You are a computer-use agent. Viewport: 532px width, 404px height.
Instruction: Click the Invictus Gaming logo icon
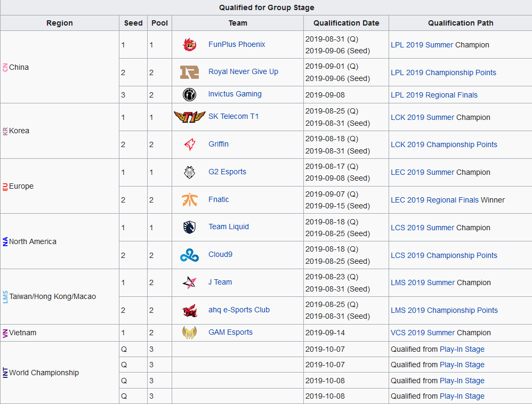click(189, 94)
